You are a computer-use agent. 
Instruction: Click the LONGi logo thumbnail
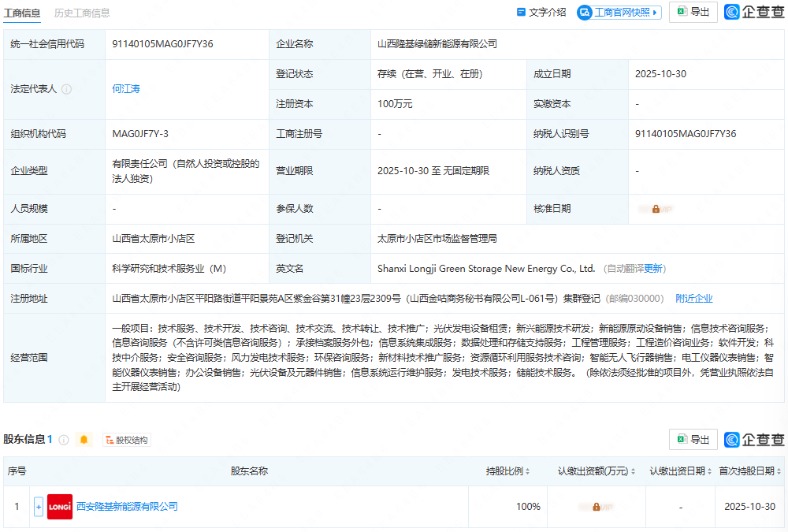click(60, 507)
